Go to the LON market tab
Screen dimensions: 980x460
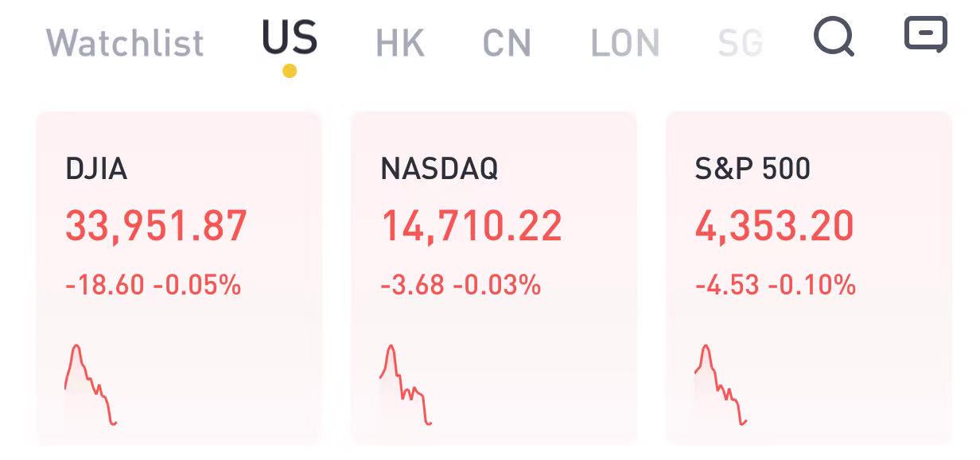click(625, 43)
